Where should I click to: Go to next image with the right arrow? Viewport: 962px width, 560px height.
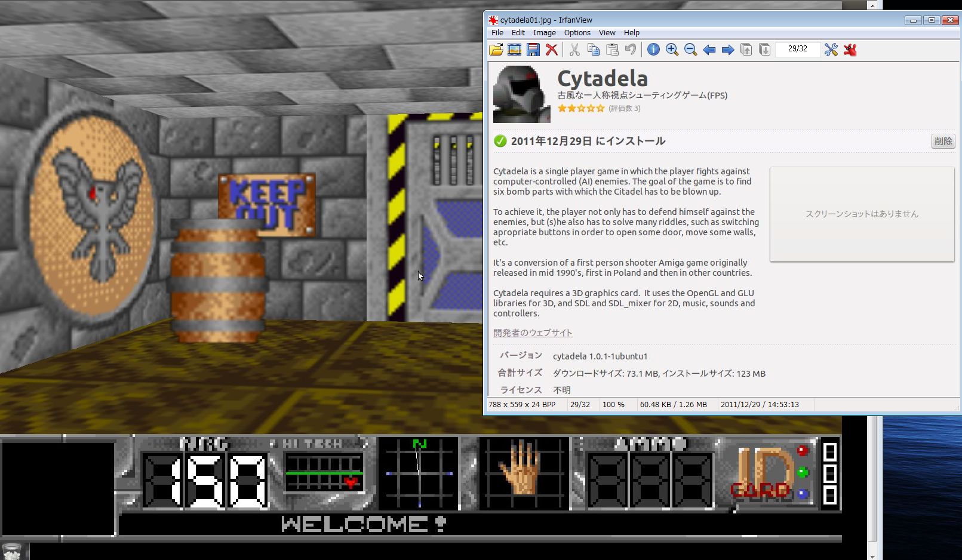coord(727,50)
